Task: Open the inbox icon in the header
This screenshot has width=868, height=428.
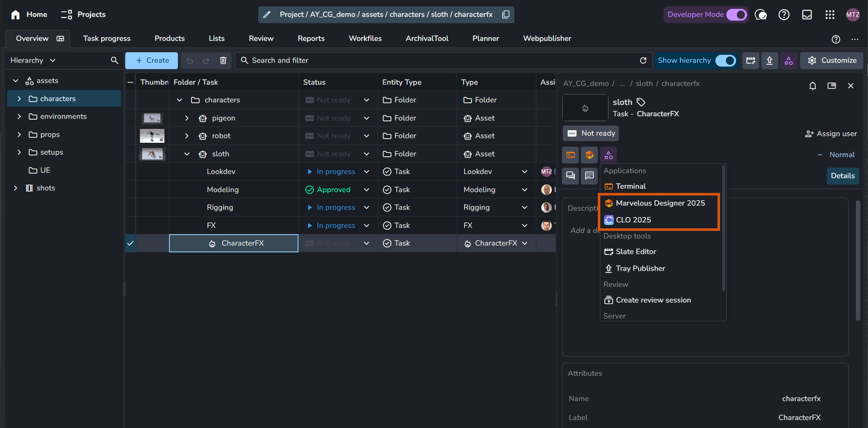Action: 807,15
